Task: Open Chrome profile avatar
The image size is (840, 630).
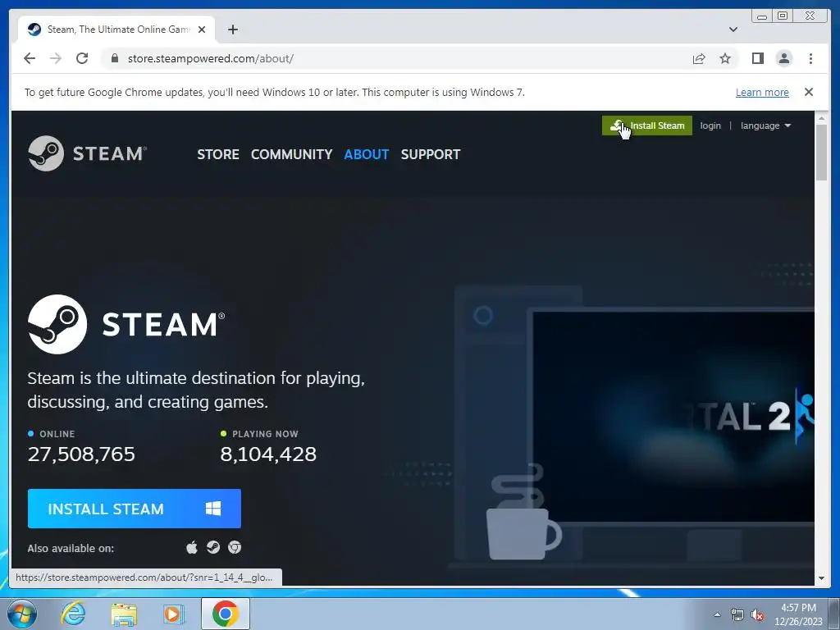Action: coord(783,58)
